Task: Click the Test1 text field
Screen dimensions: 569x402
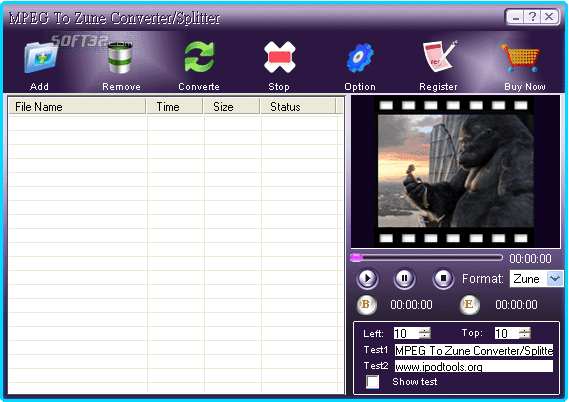Action: point(474,350)
